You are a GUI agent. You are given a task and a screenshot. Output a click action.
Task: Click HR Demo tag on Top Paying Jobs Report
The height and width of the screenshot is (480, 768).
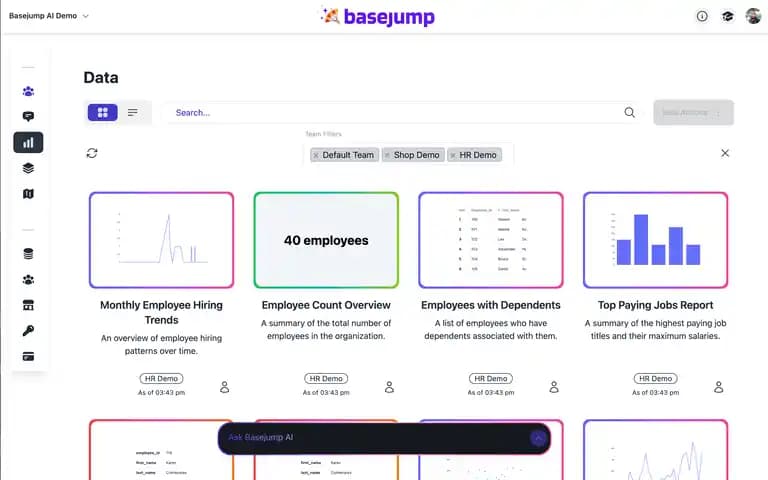(655, 379)
